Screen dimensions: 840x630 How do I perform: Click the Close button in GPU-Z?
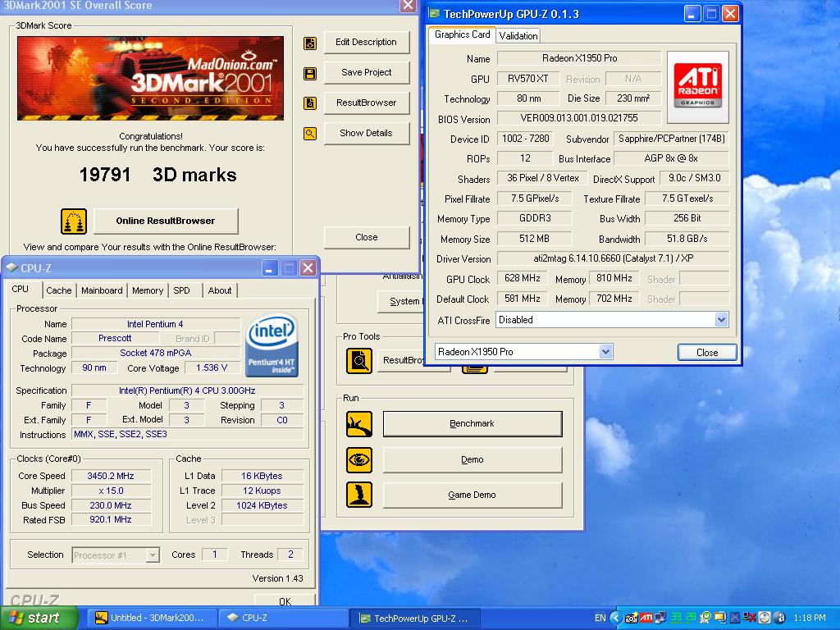click(x=707, y=352)
